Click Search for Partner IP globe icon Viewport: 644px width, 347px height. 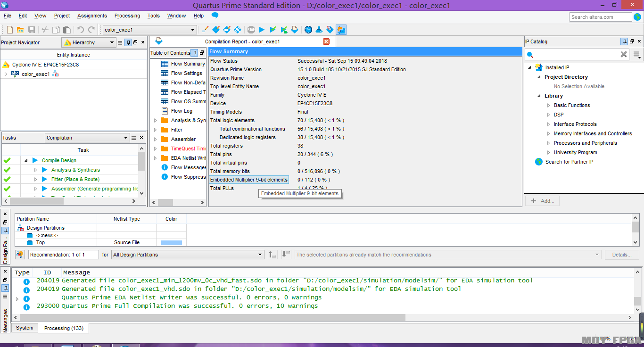(539, 162)
